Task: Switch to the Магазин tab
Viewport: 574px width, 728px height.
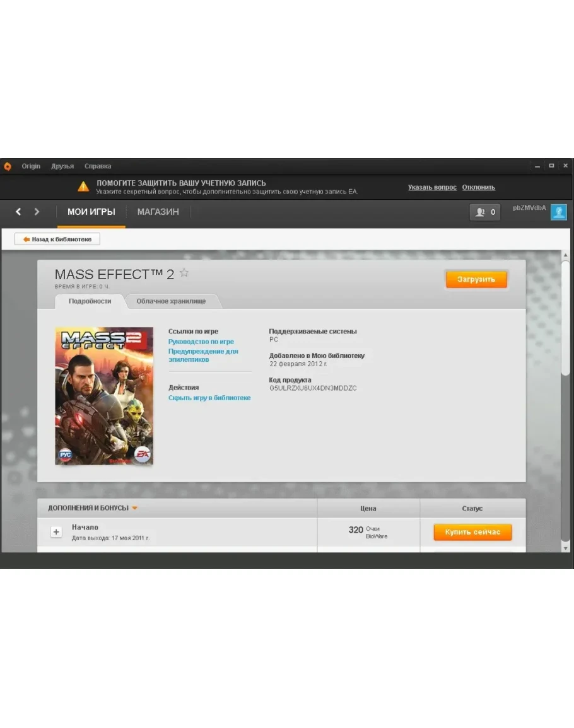Action: coord(158,212)
